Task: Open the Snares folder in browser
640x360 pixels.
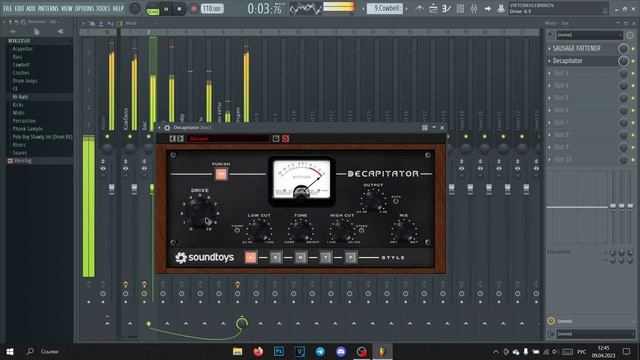Action: tap(20, 153)
